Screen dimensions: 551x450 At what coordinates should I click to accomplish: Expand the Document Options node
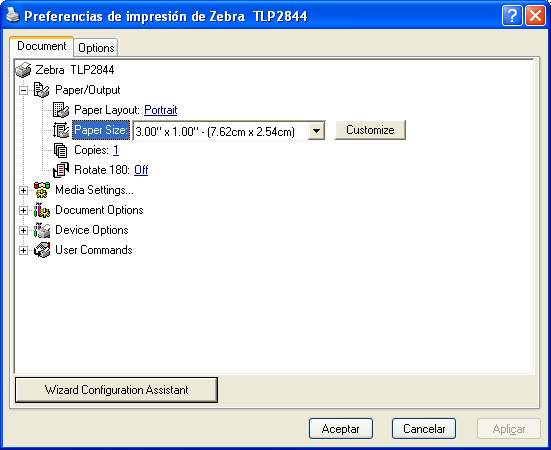[24, 210]
